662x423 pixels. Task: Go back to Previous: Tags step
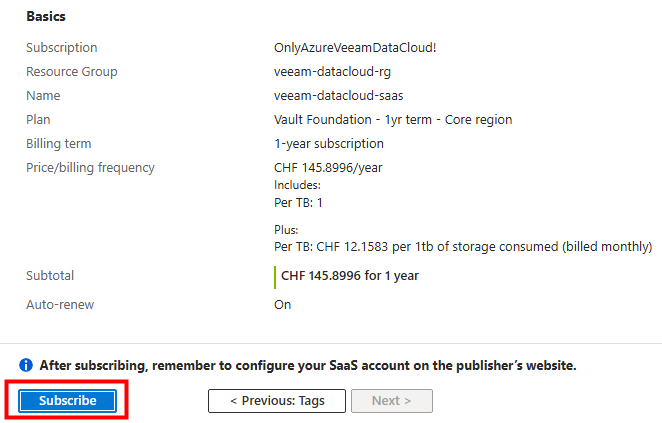(x=277, y=401)
